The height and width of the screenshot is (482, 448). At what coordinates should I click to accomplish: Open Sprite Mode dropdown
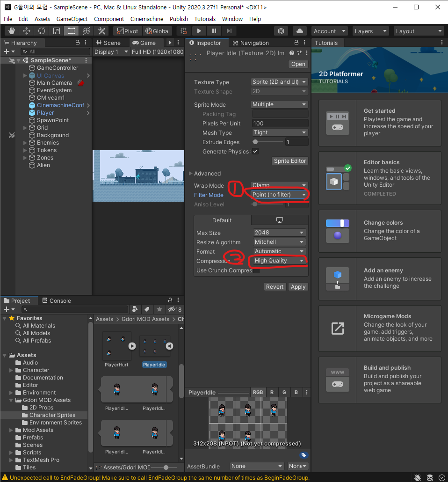(x=279, y=104)
